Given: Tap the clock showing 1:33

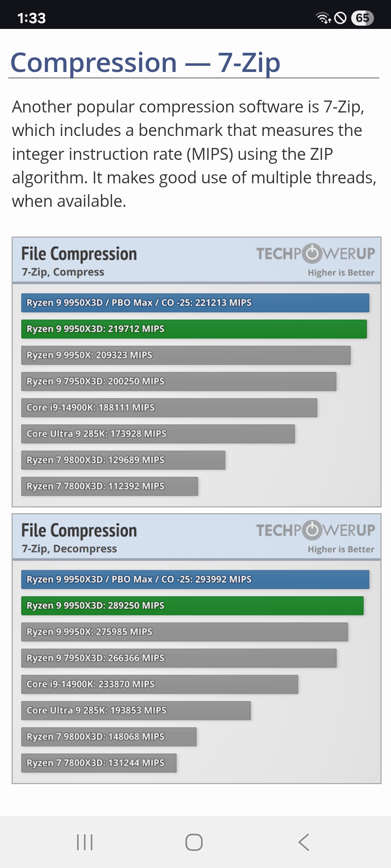Looking at the screenshot, I should pyautogui.click(x=31, y=18).
